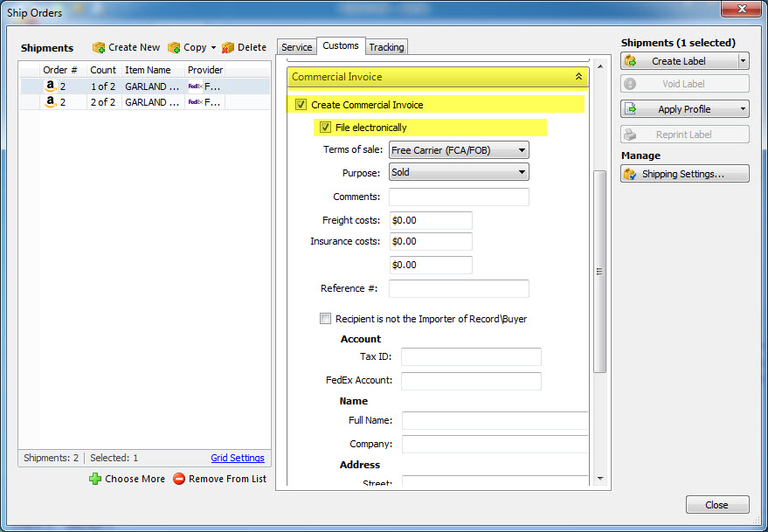This screenshot has width=768, height=532.
Task: Click the Create Label button
Action: click(678, 61)
